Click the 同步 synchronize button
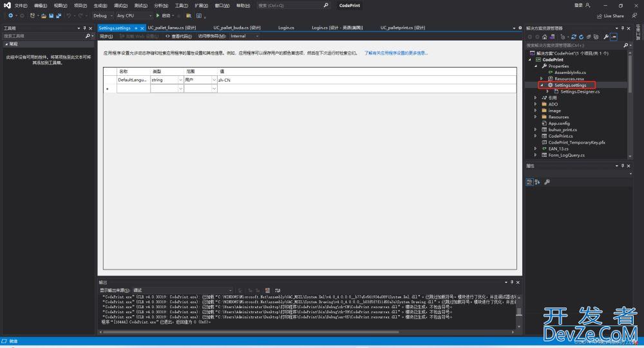The image size is (644, 348). 106,36
